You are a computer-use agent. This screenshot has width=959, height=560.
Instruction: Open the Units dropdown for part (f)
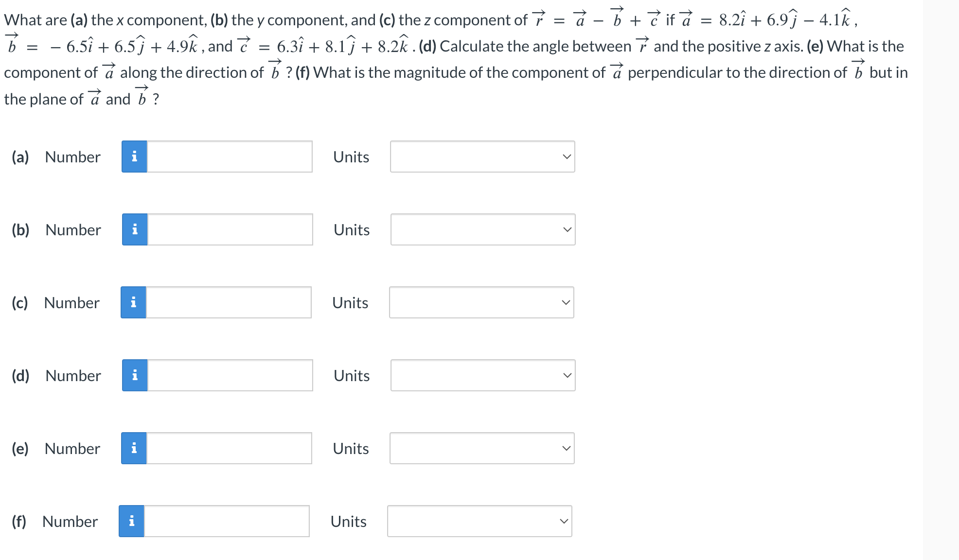point(479,521)
